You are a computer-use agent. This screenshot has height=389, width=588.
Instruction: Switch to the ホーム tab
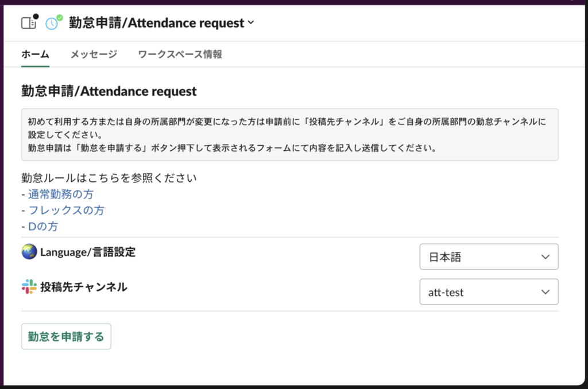pyautogui.click(x=35, y=55)
